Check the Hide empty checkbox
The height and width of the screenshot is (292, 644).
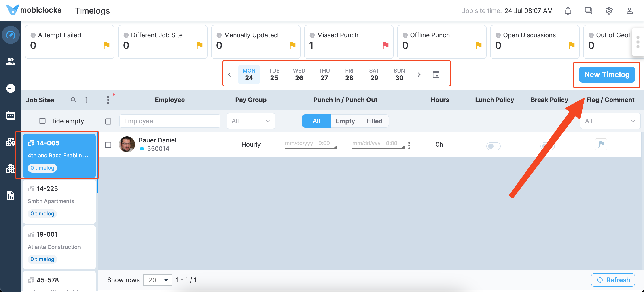(42, 121)
